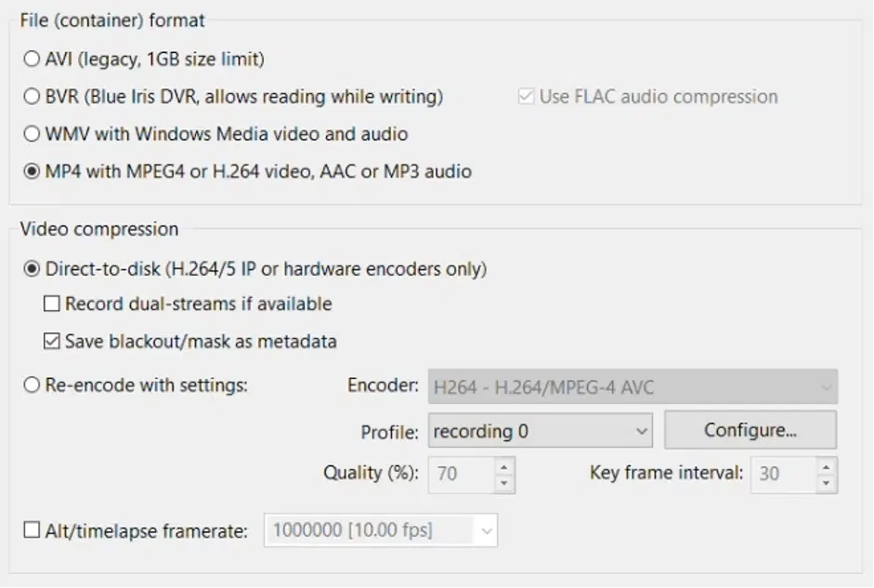Viewport: 874px width, 588px height.
Task: Click the Key frame interval field
Action: click(782, 474)
